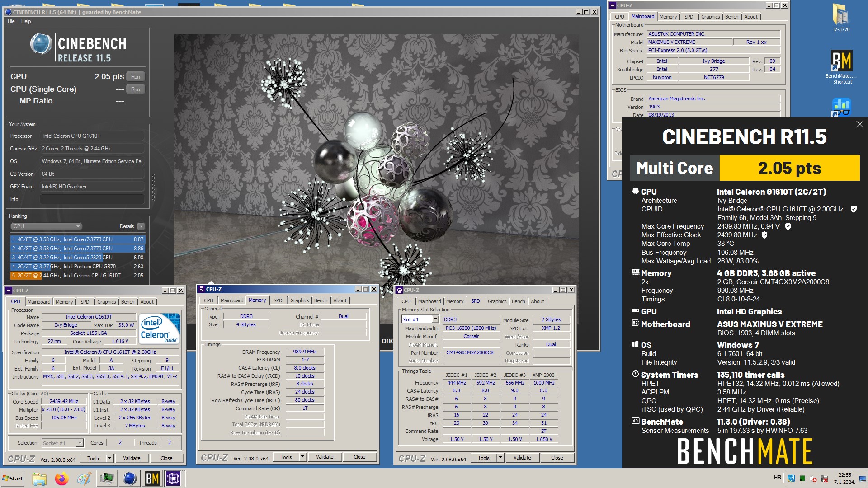Click the Start button
The width and height of the screenshot is (868, 488).
(13, 479)
